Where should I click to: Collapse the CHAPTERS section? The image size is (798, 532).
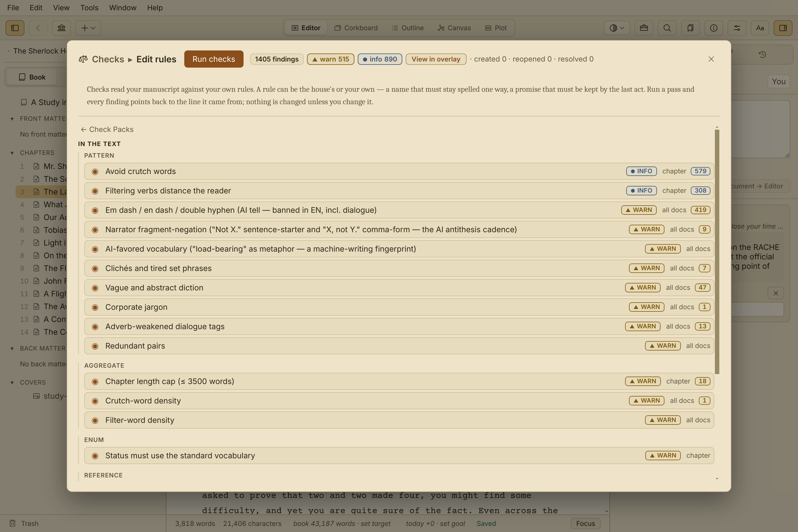pyautogui.click(x=12, y=153)
